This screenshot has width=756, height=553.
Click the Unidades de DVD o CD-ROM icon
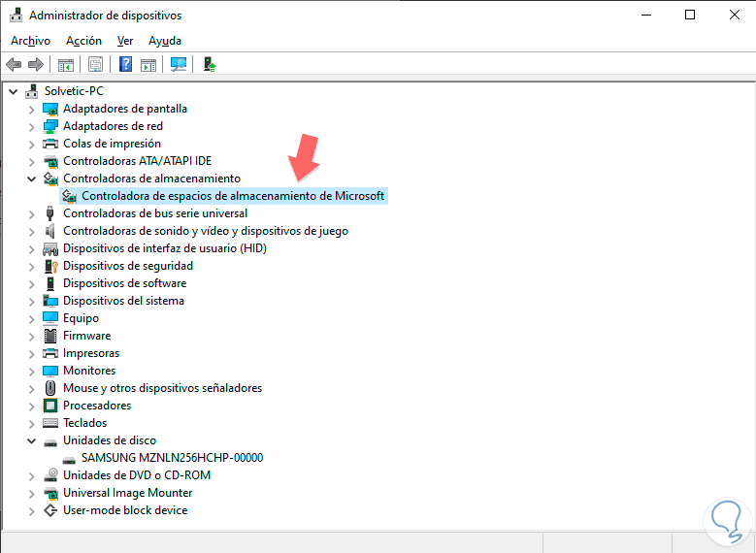click(50, 475)
